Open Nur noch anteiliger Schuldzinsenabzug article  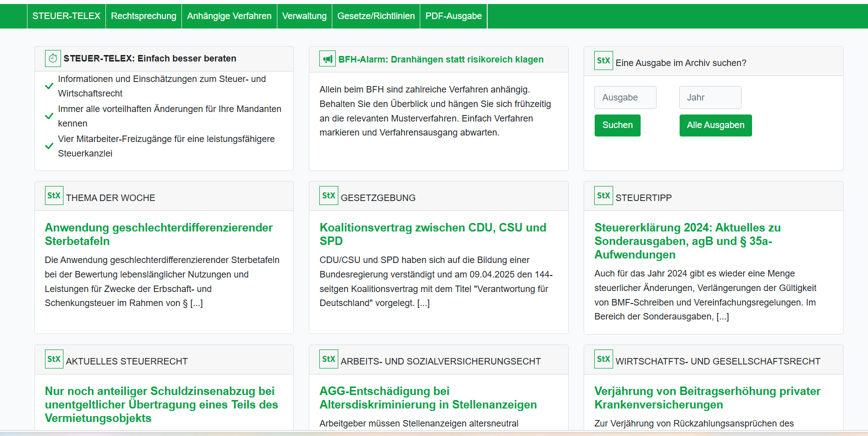pos(161,404)
